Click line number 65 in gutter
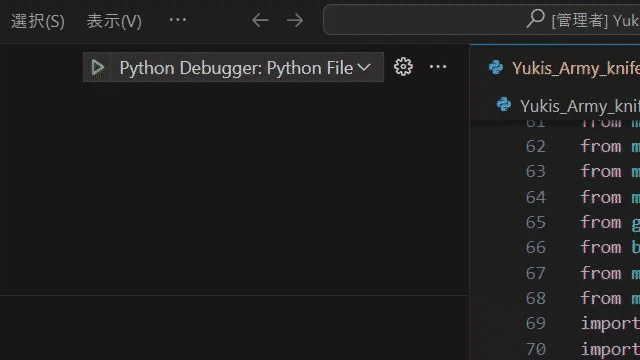This screenshot has height=360, width=640. [x=536, y=222]
